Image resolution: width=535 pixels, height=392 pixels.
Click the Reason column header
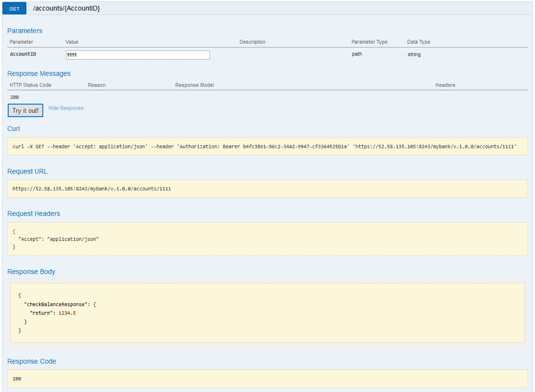click(97, 85)
